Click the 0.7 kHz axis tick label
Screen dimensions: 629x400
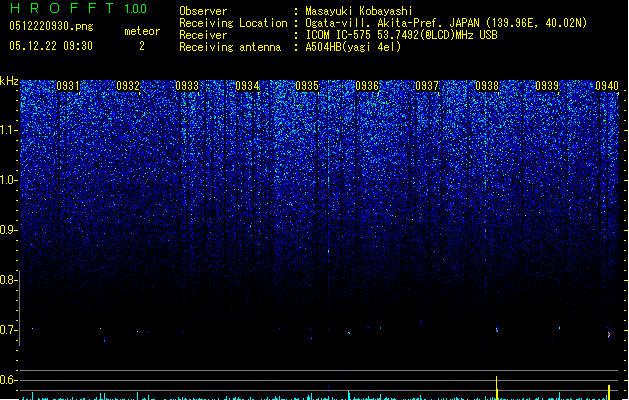(9, 330)
